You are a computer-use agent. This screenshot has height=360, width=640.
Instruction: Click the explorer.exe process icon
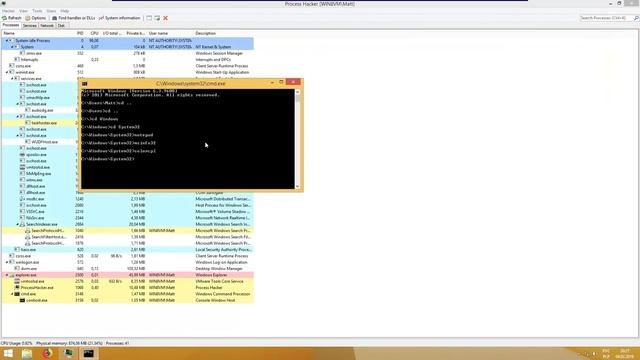(x=12, y=275)
